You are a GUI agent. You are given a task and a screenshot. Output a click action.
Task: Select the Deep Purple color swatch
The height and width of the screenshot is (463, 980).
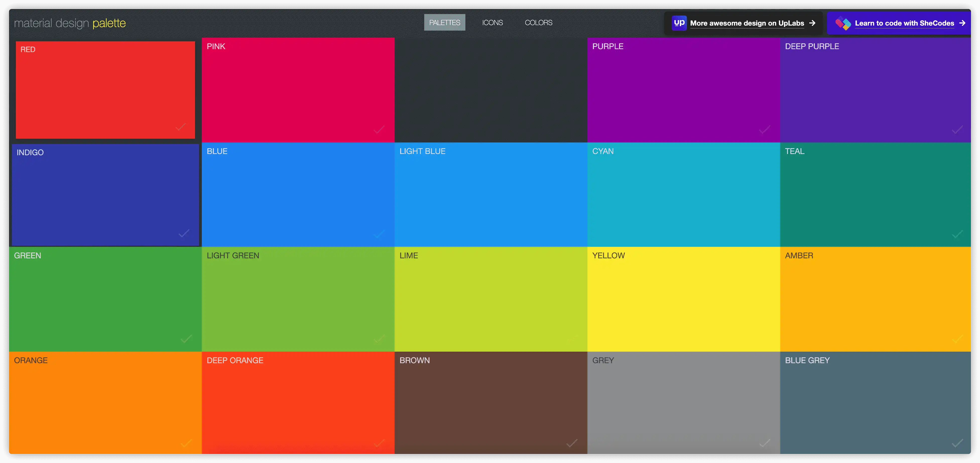pos(875,90)
